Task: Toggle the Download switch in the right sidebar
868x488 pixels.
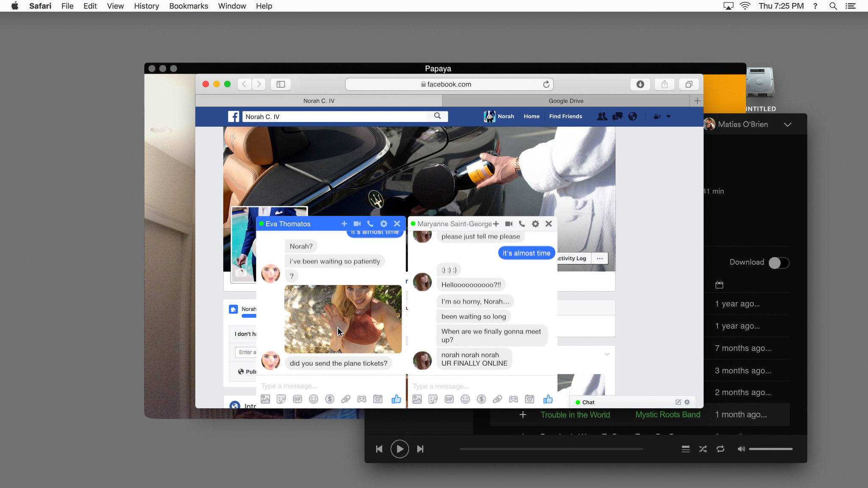Action: coord(778,262)
